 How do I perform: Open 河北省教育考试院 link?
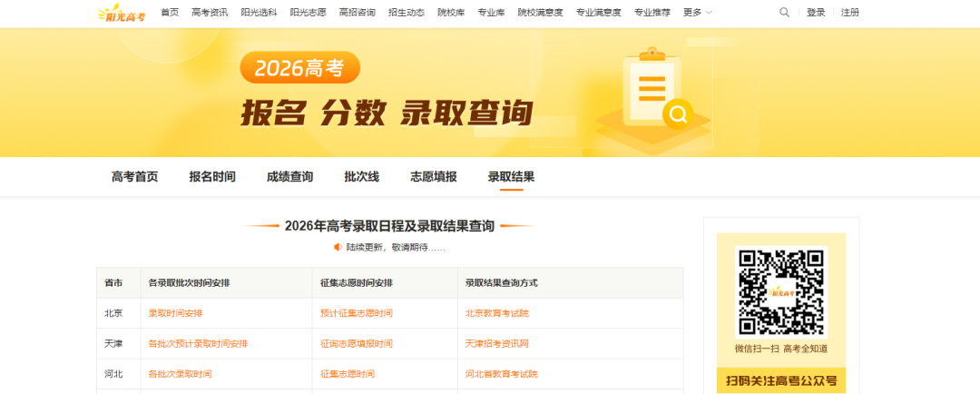tap(502, 374)
